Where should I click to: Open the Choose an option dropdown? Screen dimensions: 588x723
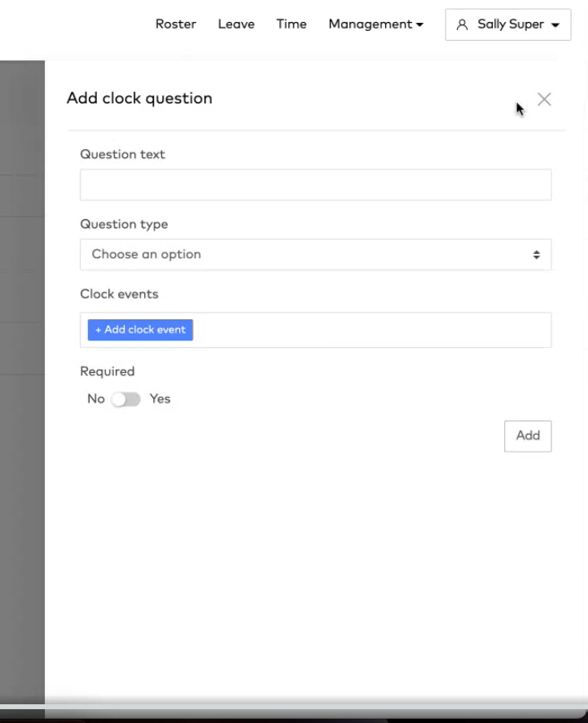(316, 255)
